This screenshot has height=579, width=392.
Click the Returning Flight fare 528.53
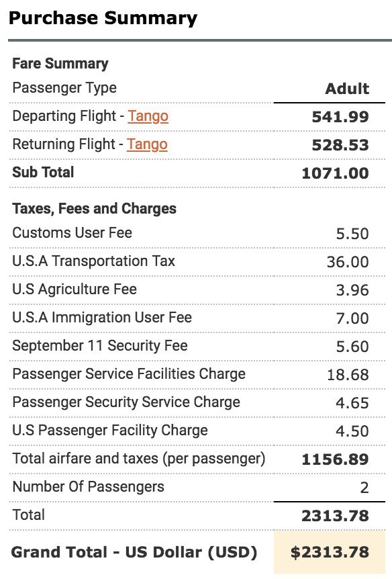[x=340, y=145]
